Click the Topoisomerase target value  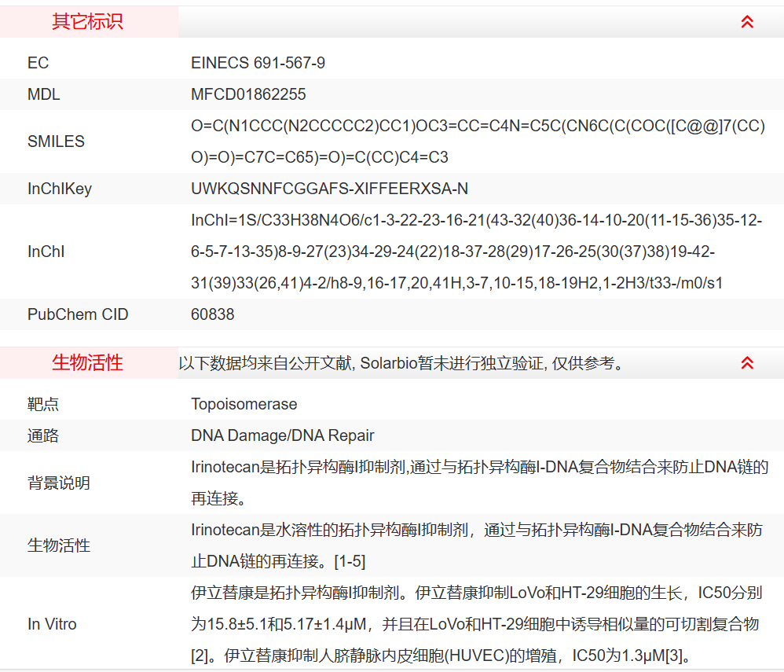pyautogui.click(x=244, y=404)
